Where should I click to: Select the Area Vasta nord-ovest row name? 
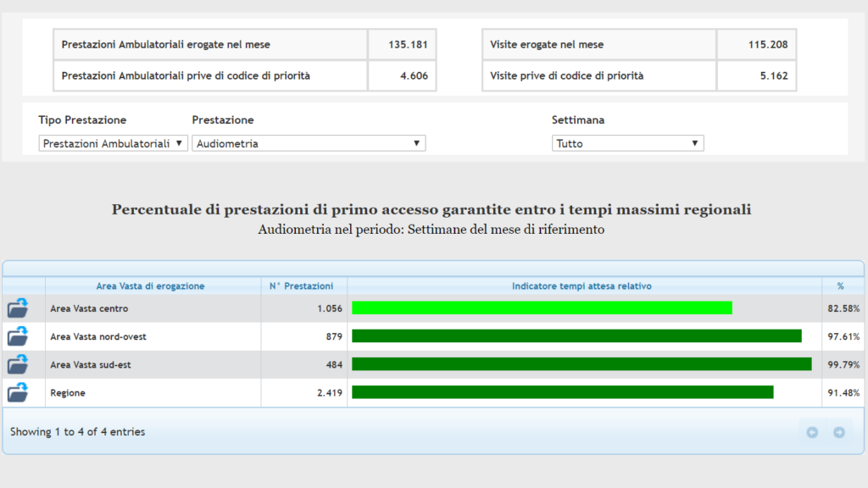click(98, 336)
